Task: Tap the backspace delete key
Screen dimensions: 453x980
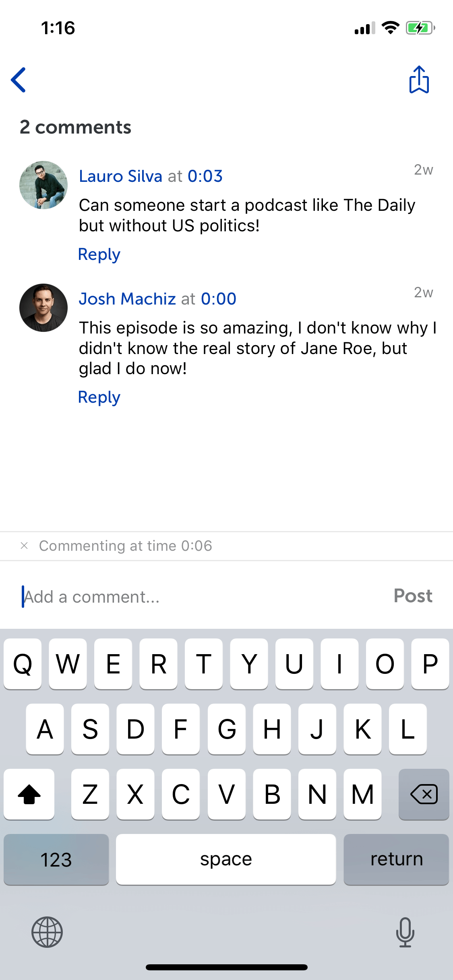Action: [424, 794]
